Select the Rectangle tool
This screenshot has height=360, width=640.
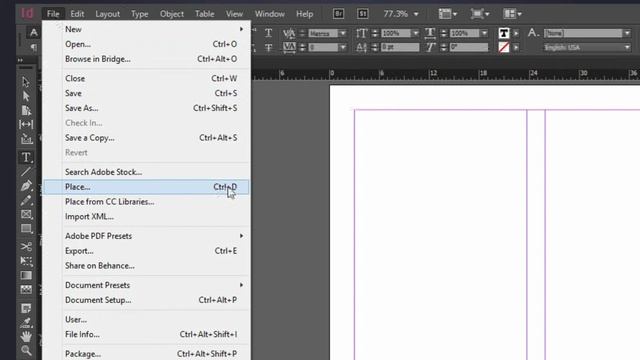(x=26, y=229)
